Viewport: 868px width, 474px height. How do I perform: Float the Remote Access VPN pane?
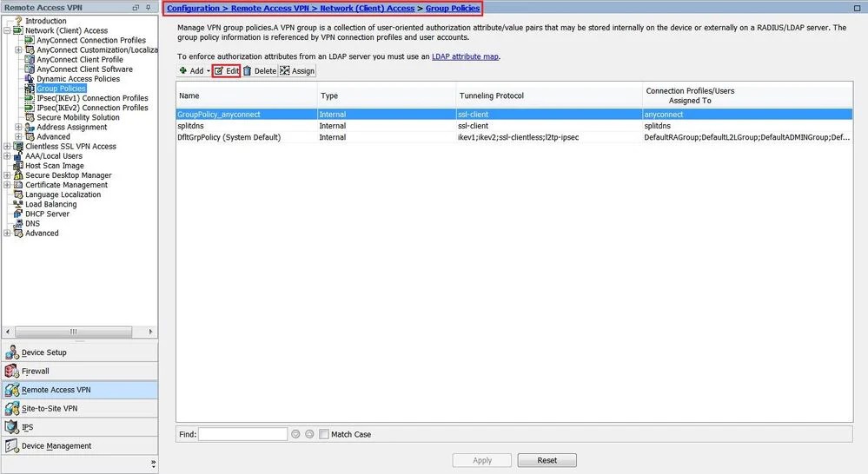136,8
